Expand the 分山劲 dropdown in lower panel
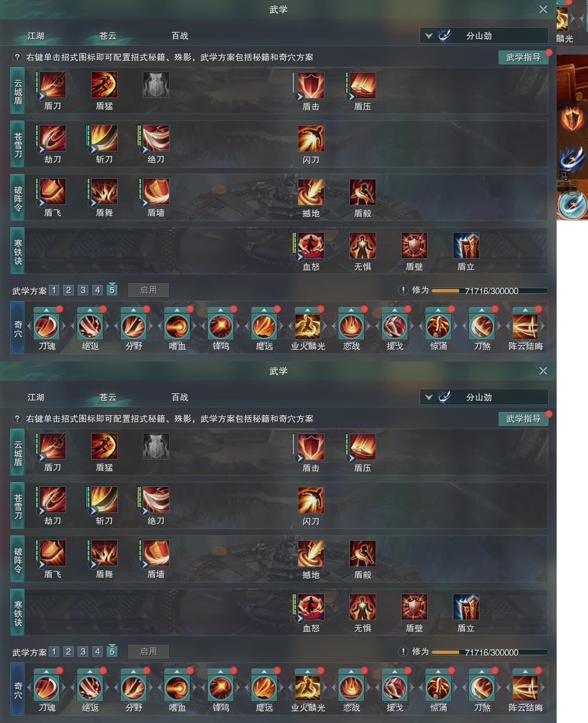 (484, 397)
